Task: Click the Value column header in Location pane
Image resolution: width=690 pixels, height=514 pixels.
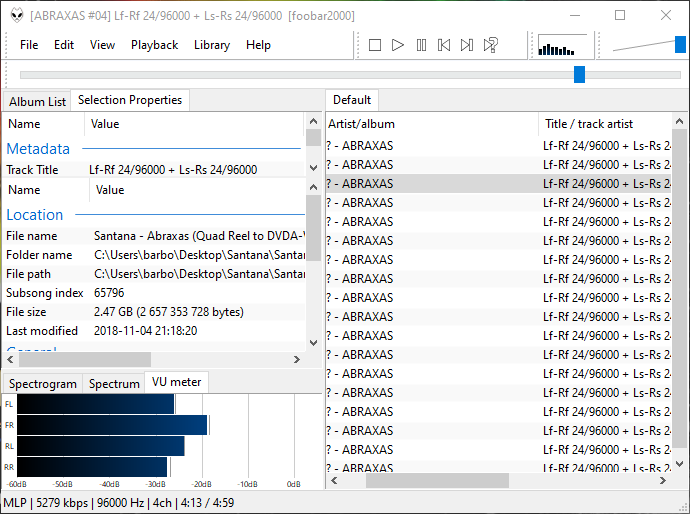Action: coord(198,190)
